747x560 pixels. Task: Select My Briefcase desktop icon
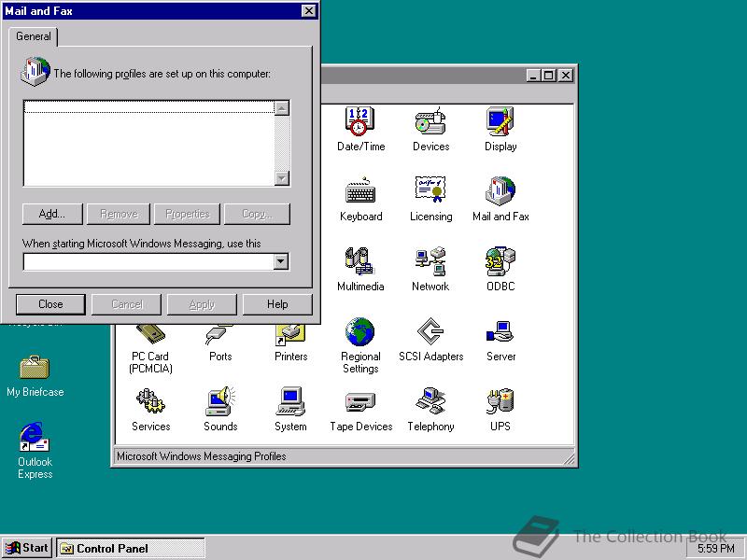pyautogui.click(x=35, y=376)
